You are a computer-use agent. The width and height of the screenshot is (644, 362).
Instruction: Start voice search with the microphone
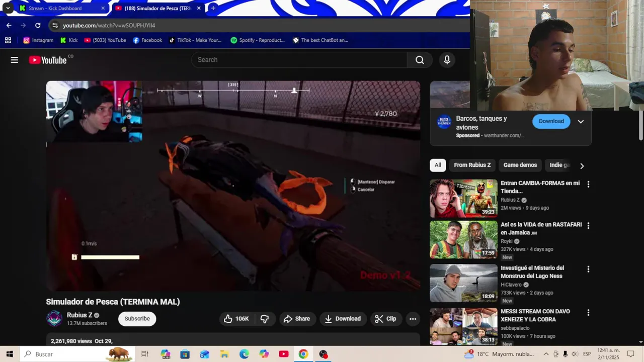click(x=447, y=60)
